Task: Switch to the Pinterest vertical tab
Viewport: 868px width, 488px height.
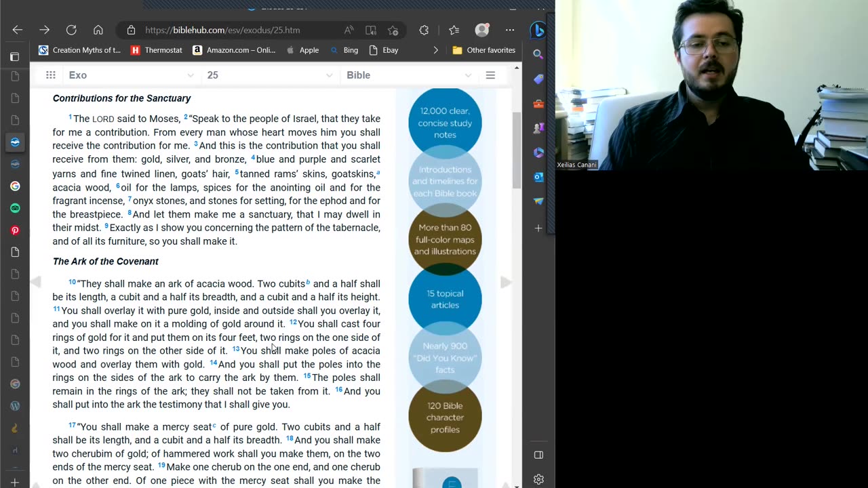Action: click(15, 230)
